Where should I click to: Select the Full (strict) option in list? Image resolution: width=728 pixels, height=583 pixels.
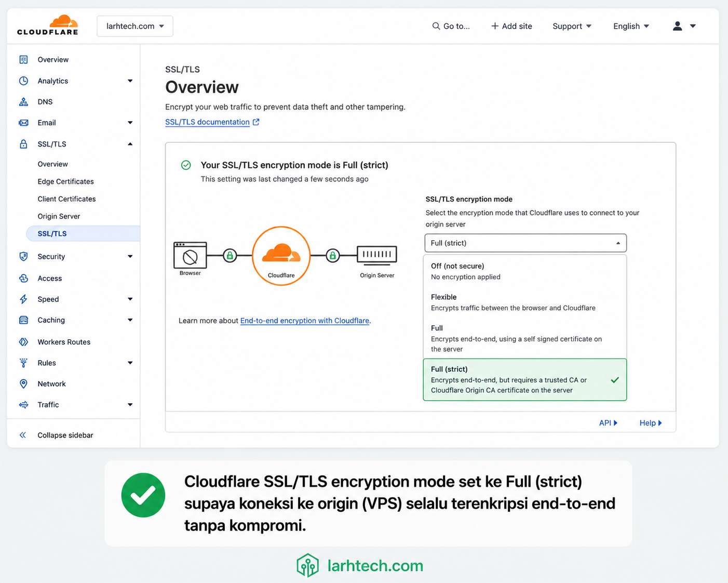click(525, 380)
